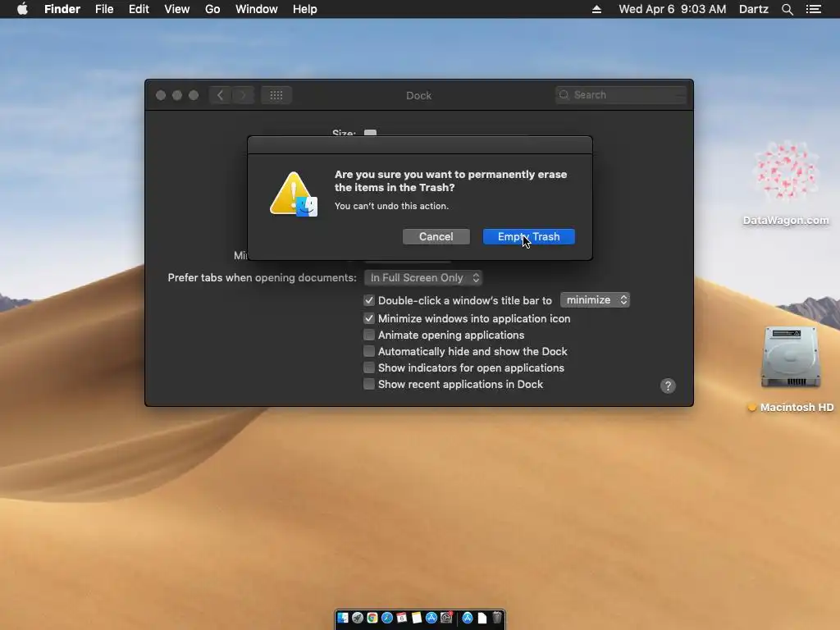Image resolution: width=840 pixels, height=630 pixels.
Task: Open the Go menu
Action: (x=212, y=9)
